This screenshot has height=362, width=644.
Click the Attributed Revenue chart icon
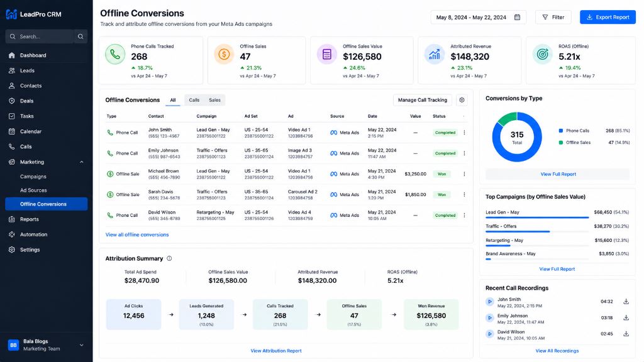pyautogui.click(x=434, y=54)
